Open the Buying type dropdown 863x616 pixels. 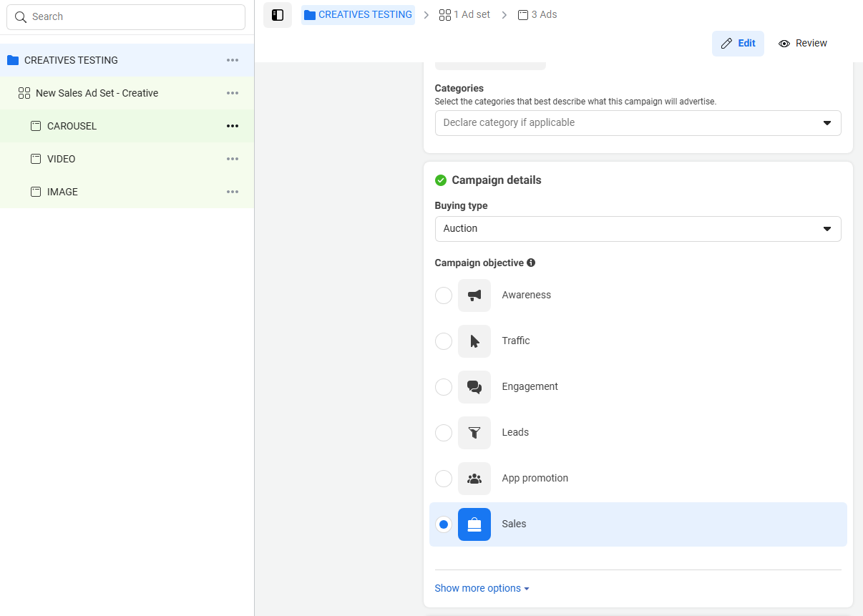638,229
